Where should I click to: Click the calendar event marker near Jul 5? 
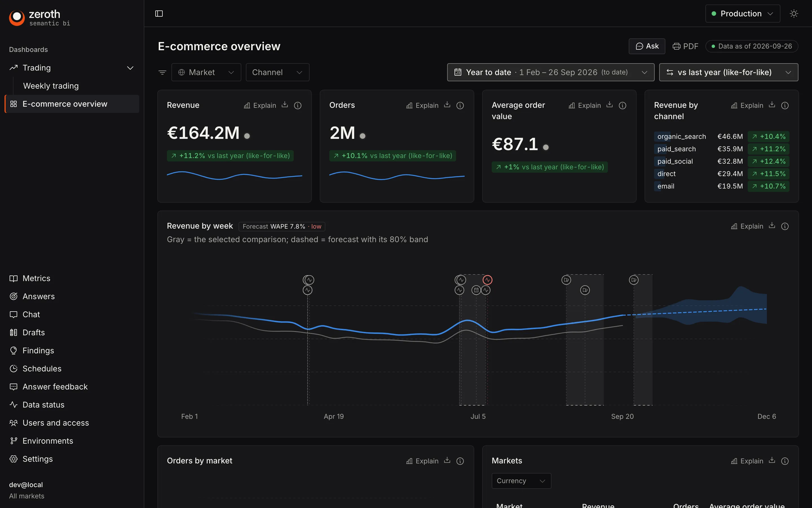476,290
